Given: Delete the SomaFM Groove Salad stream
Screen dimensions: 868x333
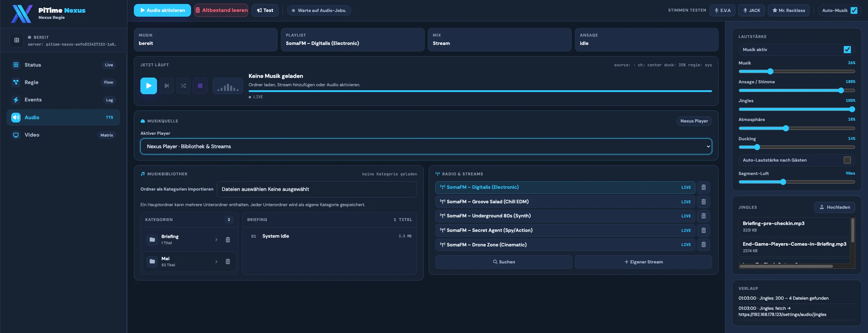Looking at the screenshot, I should (x=704, y=202).
